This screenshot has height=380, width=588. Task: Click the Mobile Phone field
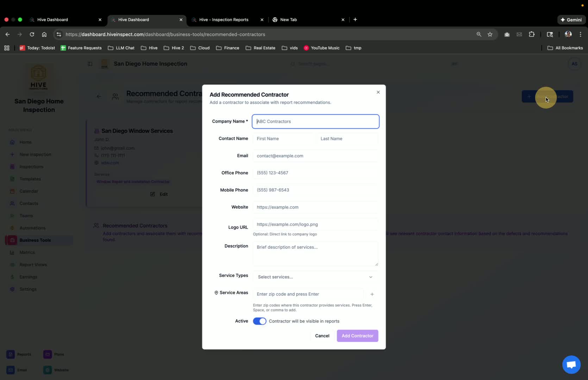click(315, 190)
